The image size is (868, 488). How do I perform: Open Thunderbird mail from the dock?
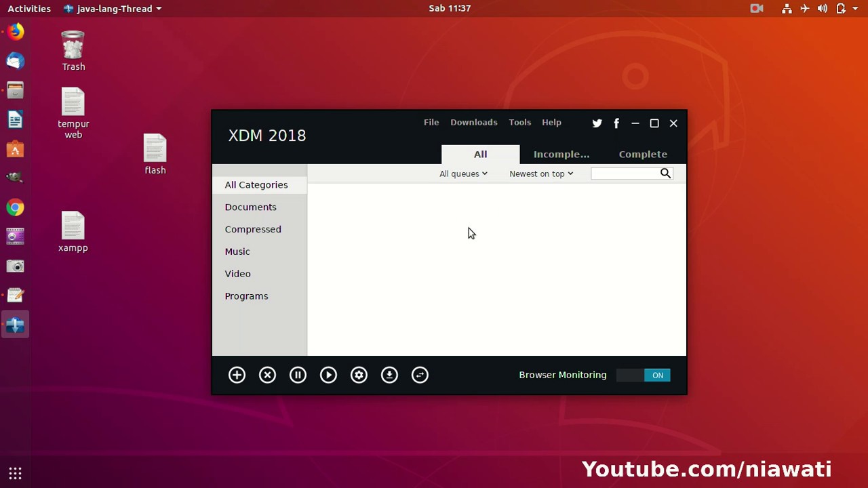pos(15,61)
